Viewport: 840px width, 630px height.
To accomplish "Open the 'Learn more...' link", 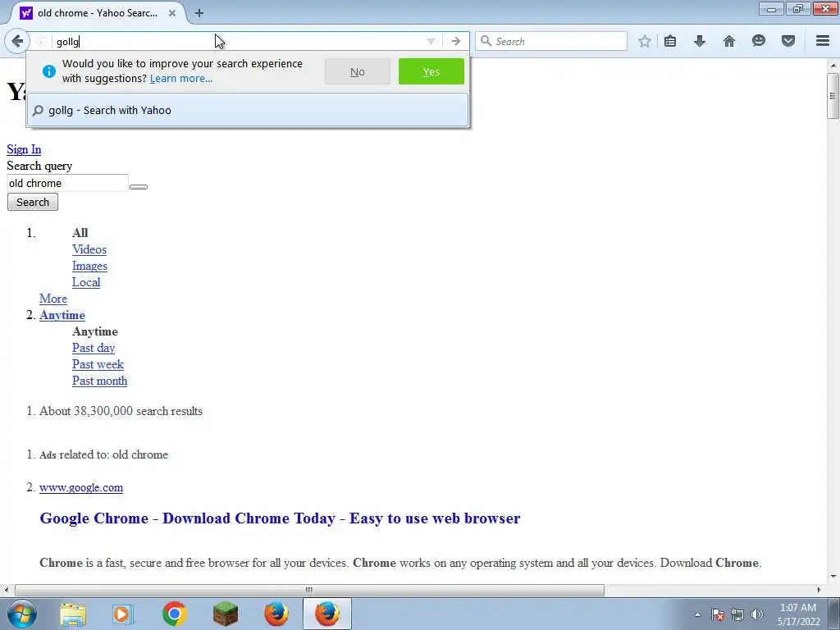I will 181,79.
